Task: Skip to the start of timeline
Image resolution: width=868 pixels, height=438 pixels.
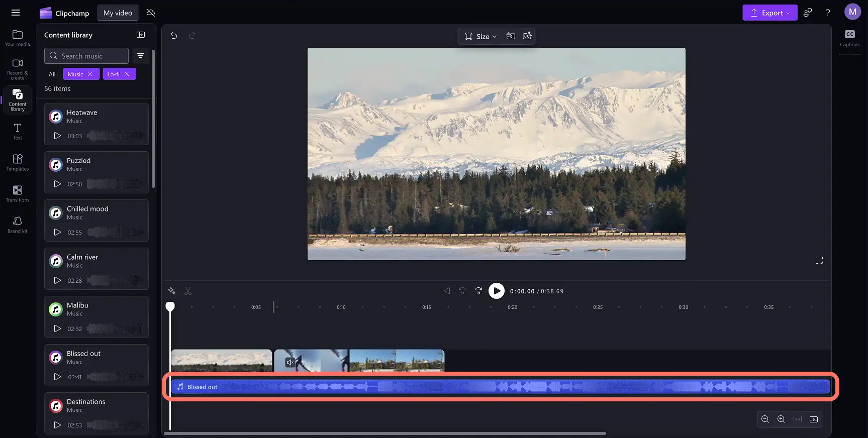Action: (446, 291)
